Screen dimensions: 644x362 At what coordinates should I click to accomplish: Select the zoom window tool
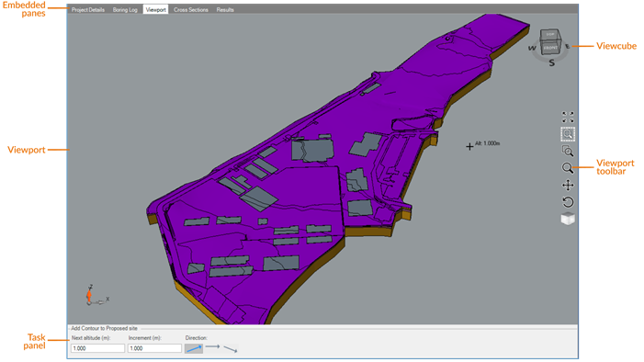click(x=568, y=134)
